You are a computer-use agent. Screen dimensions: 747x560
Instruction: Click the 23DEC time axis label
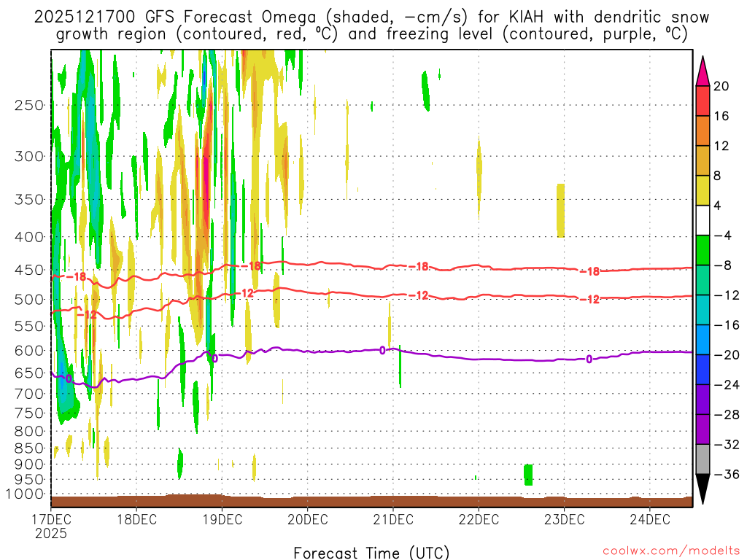[565, 519]
